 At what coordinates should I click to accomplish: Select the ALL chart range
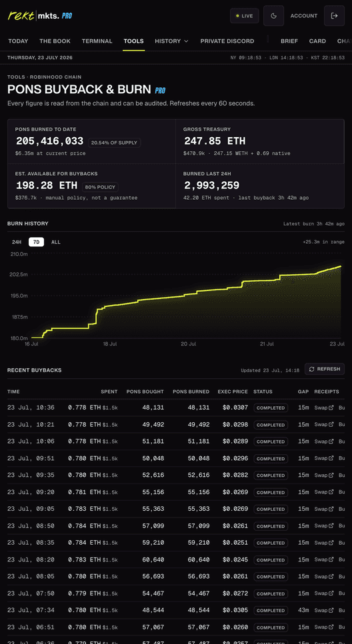coord(56,242)
